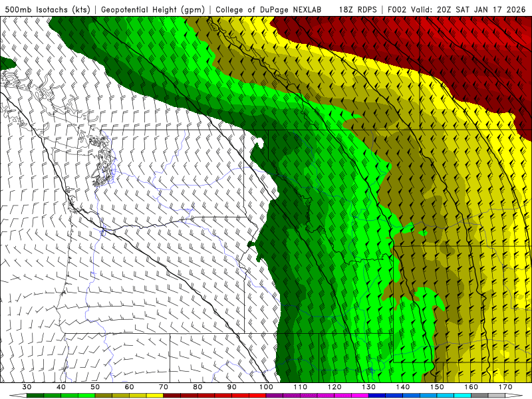Click the "18Z RDPS" model run text
Viewport: 532px width, 399px height.
click(358, 9)
